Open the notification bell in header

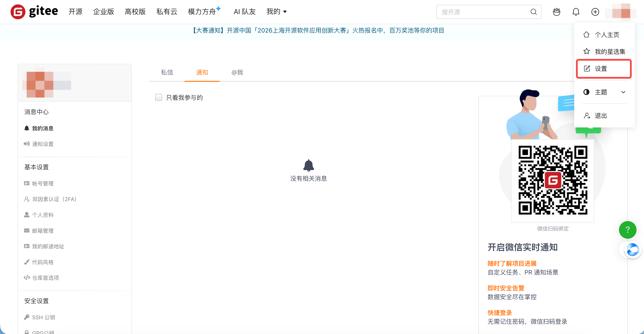click(x=576, y=12)
